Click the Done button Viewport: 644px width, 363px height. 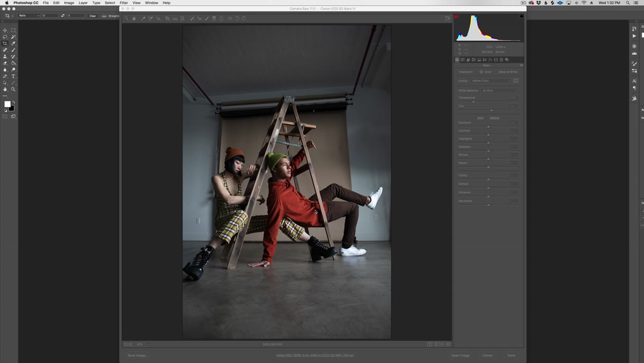click(x=511, y=355)
